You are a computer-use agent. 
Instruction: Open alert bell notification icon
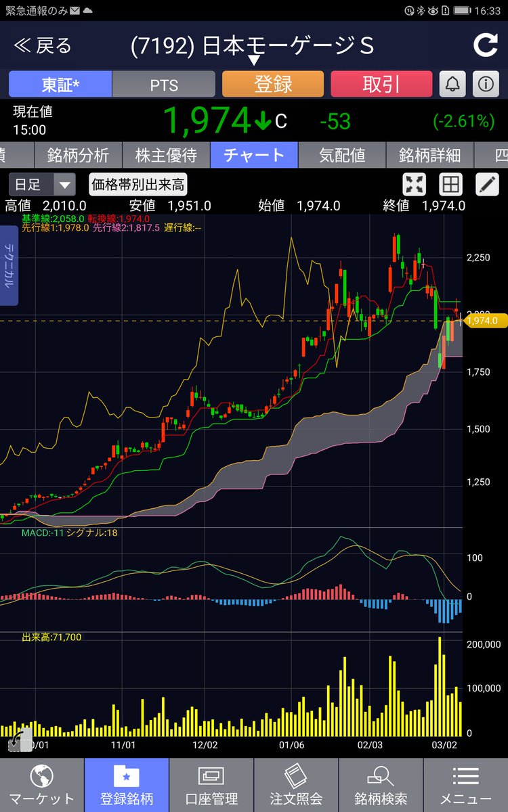pos(452,85)
